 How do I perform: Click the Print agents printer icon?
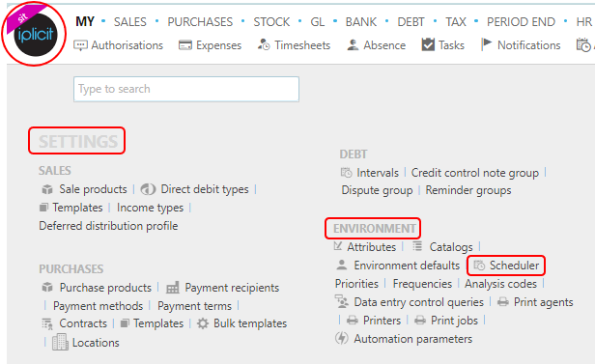(503, 302)
